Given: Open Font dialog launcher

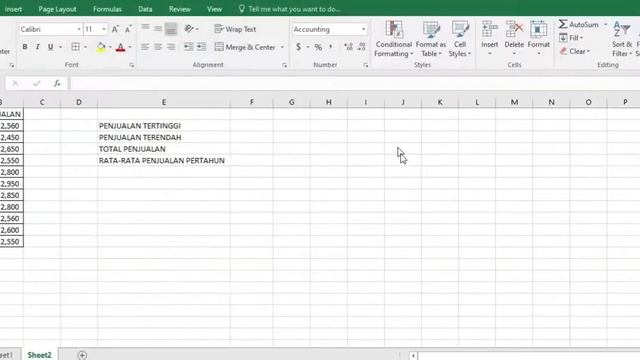Looking at the screenshot, I should coord(132,65).
